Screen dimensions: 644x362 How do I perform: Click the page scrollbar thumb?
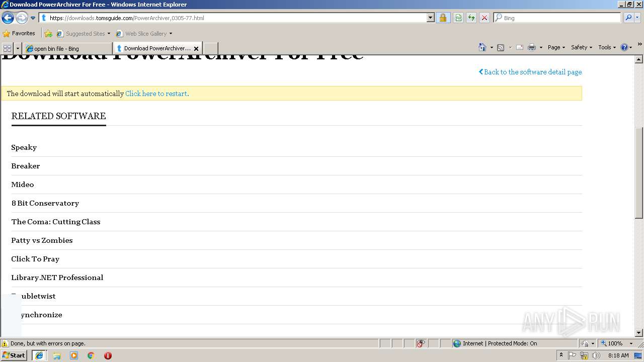tap(639, 172)
